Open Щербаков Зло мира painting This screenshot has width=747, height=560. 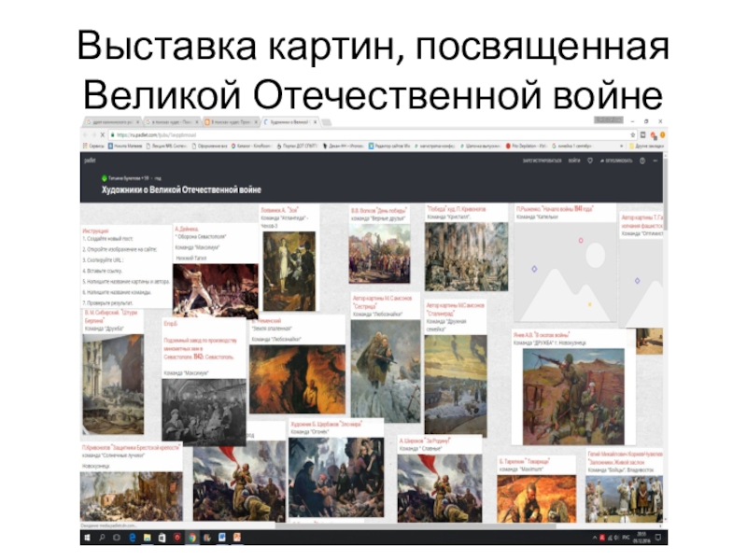click(x=336, y=477)
